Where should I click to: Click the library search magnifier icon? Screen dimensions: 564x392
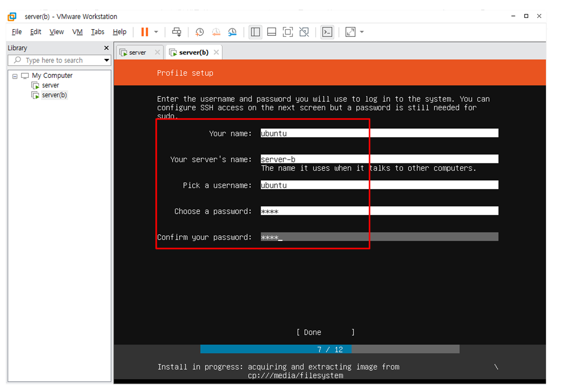[x=17, y=60]
